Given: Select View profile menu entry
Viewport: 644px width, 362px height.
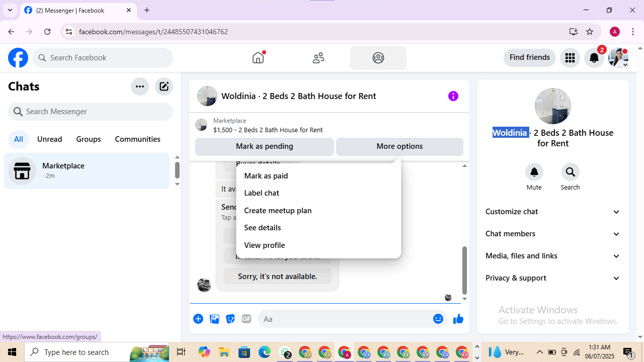Looking at the screenshot, I should tap(318, 245).
